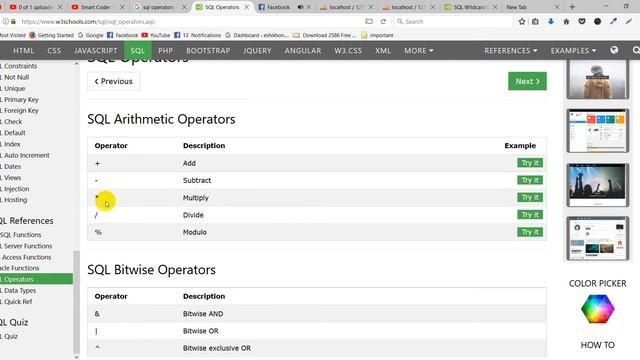Open the hooded person template thumbnail
This screenshot has width=640, height=360.
click(x=598, y=80)
